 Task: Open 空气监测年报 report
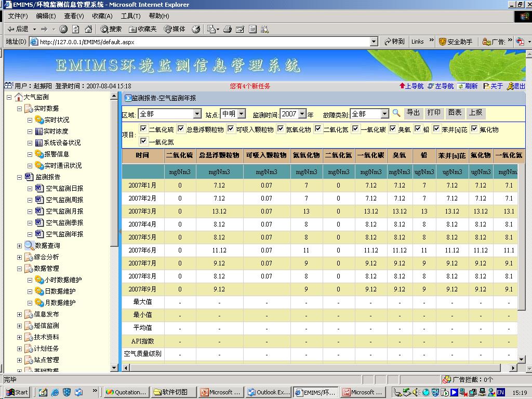click(x=64, y=234)
